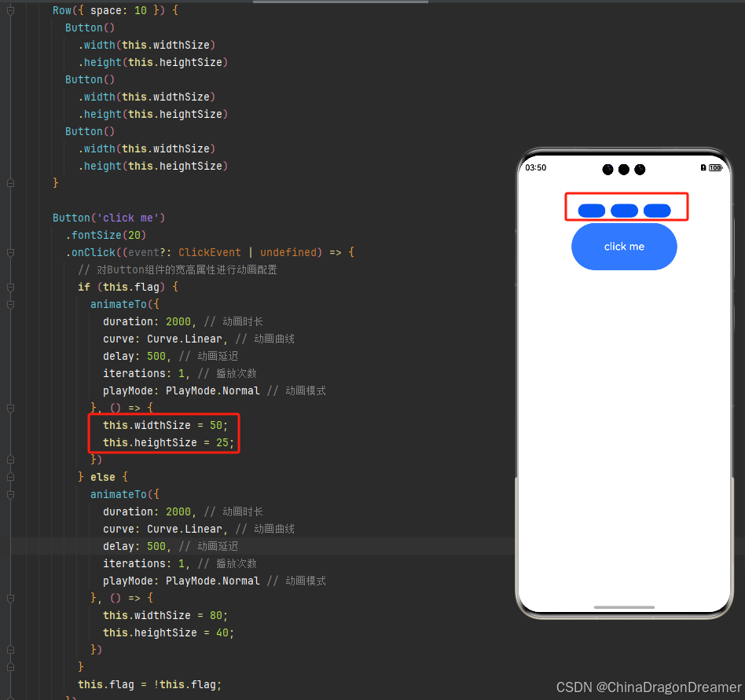Click the home indicator bar on the phone
Viewport: 745px width, 700px height.
pyautogui.click(x=624, y=607)
